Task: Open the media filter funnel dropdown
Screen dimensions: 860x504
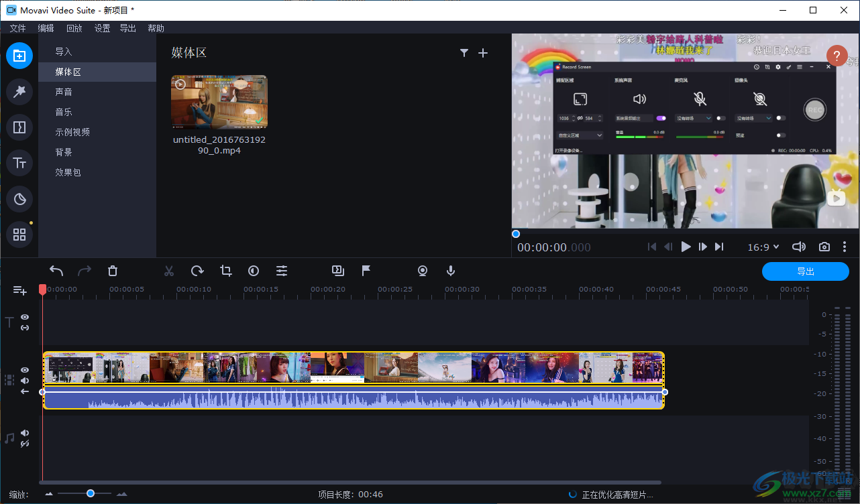Action: pos(464,52)
